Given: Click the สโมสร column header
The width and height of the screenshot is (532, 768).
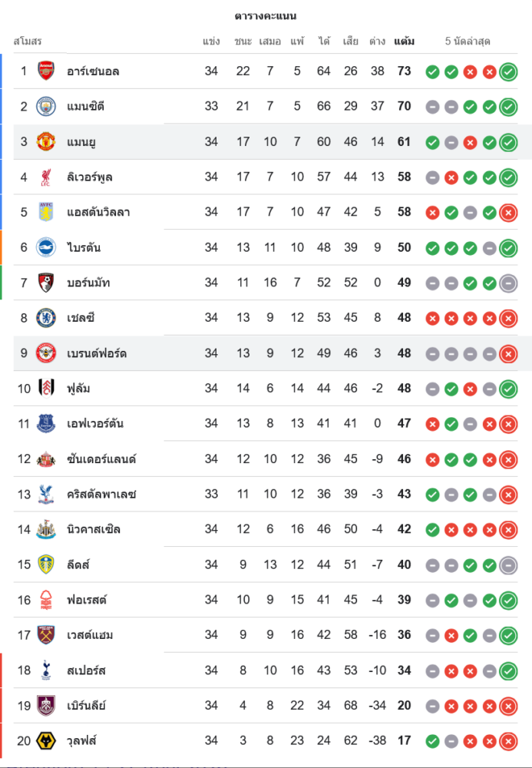Looking at the screenshot, I should (x=28, y=41).
